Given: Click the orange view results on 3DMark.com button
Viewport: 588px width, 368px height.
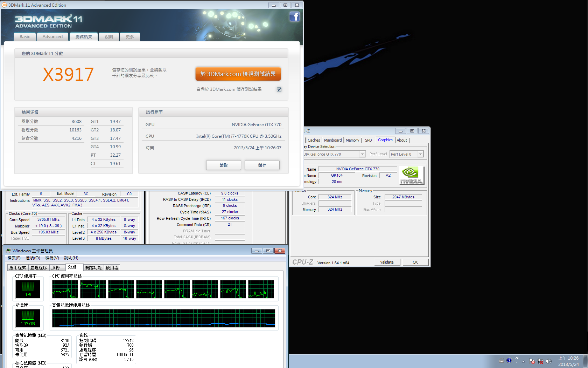Looking at the screenshot, I should [x=238, y=74].
